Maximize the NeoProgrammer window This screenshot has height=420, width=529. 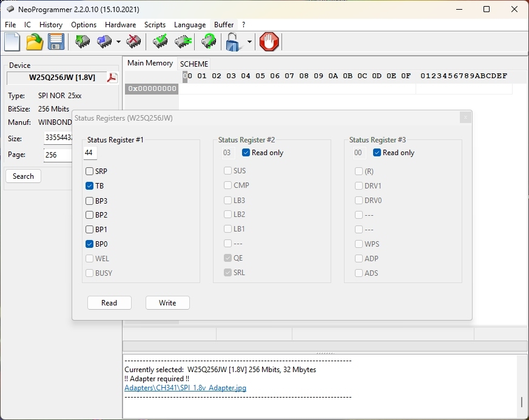(x=487, y=9)
